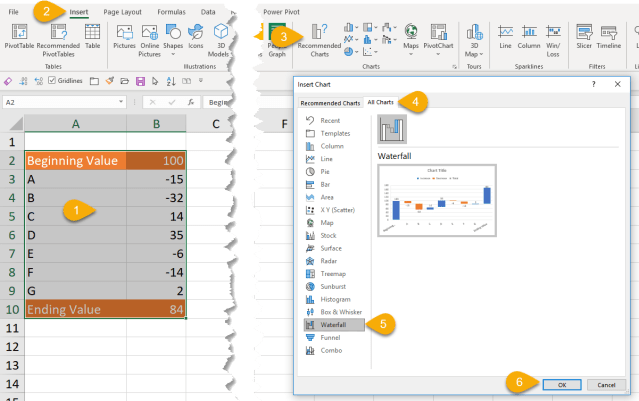Select the Recommended Charts dialog tab
The height and width of the screenshot is (401, 639).
330,103
